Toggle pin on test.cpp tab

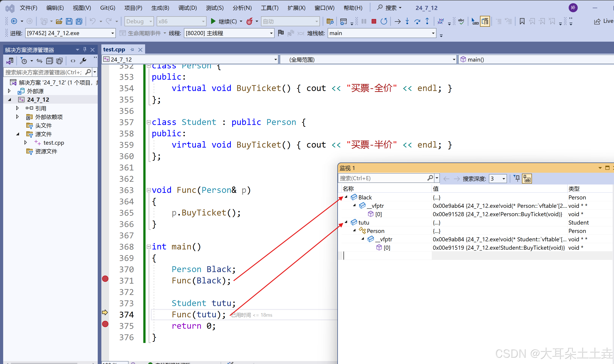[132, 50]
